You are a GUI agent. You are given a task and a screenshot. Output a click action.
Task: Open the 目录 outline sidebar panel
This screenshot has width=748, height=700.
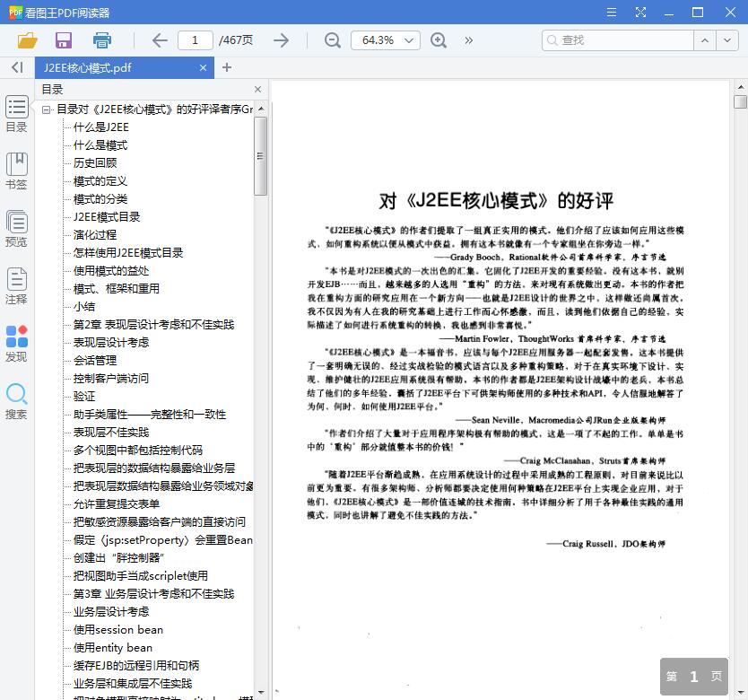coord(17,114)
